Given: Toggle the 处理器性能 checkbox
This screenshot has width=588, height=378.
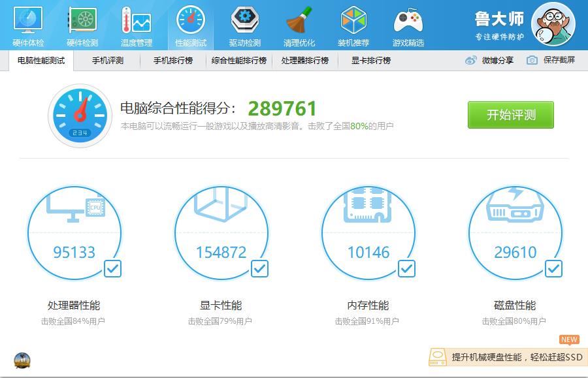Looking at the screenshot, I should click(x=112, y=268).
